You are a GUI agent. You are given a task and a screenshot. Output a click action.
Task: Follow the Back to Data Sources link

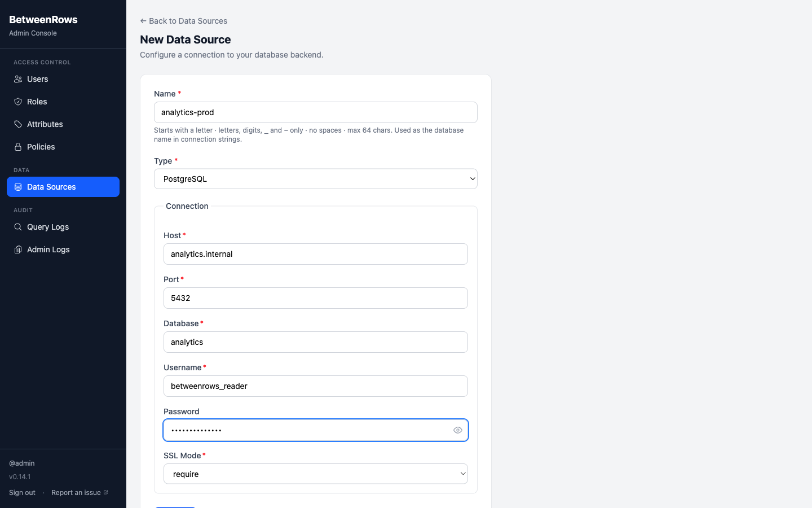pyautogui.click(x=183, y=20)
